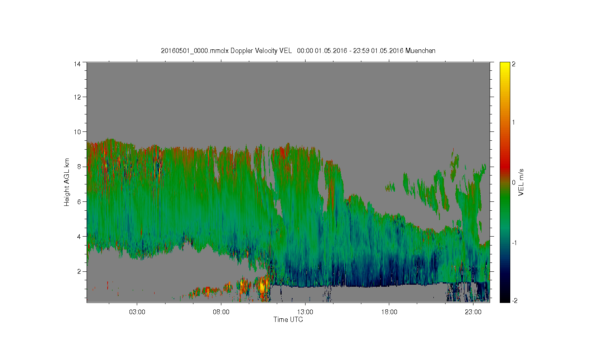The height and width of the screenshot is (364, 607).
Task: Click the 03:00 time tick label
Action: point(137,312)
